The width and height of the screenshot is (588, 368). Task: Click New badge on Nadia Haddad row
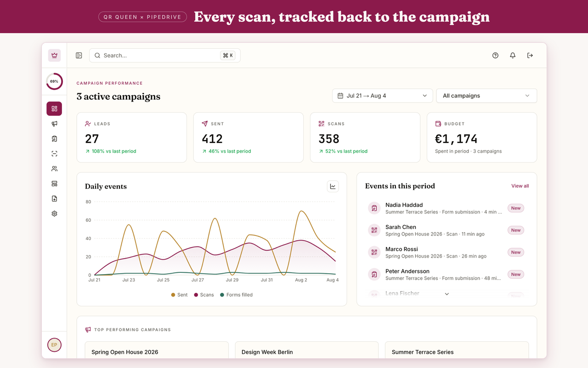point(516,208)
